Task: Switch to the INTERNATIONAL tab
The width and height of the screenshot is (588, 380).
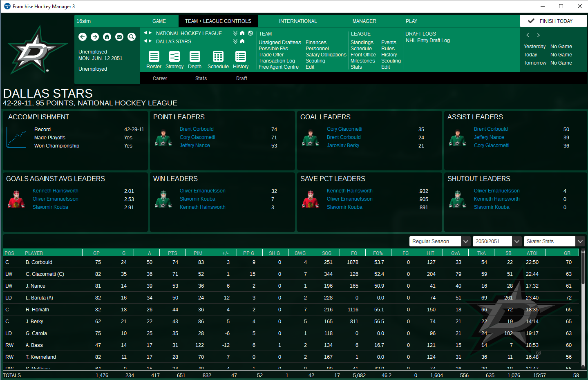Action: (298, 21)
